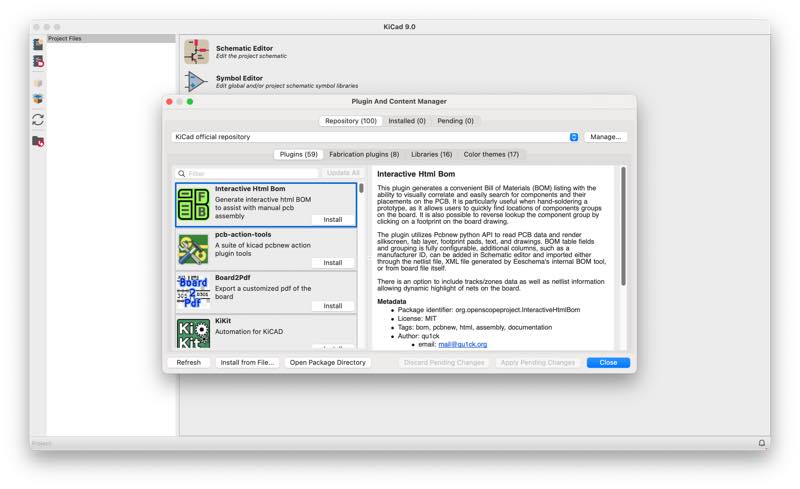Open the mail@qu1ck.org email link

coord(462,345)
